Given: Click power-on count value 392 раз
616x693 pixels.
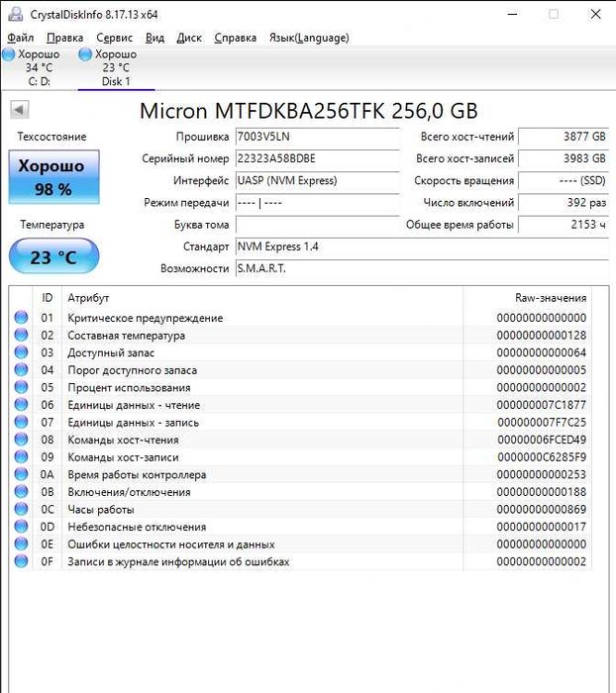Looking at the screenshot, I should (x=564, y=203).
